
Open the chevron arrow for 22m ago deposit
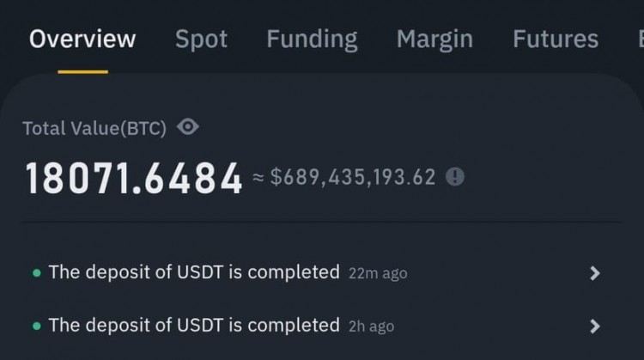(595, 273)
